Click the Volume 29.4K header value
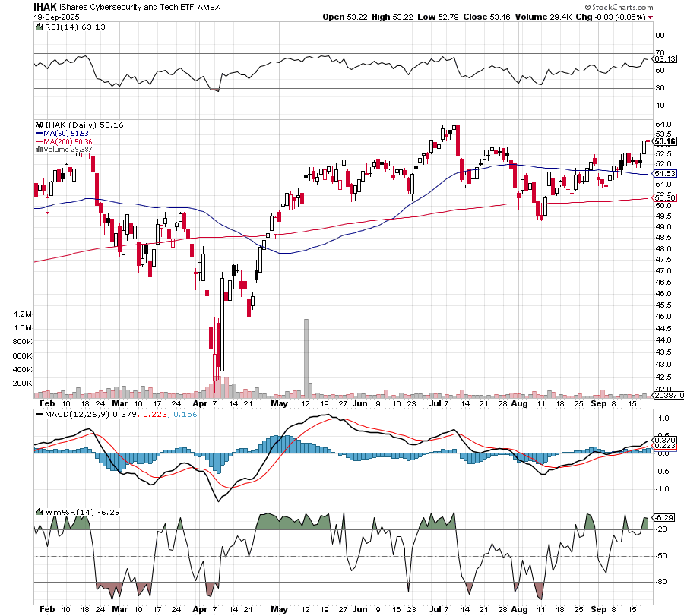This screenshot has width=684, height=616. 543,17
